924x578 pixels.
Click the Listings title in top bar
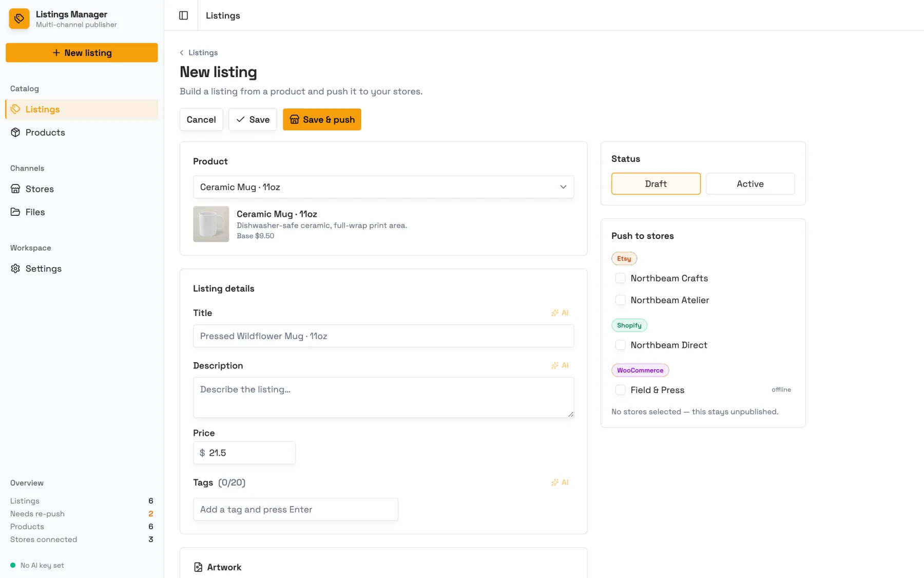(x=223, y=15)
